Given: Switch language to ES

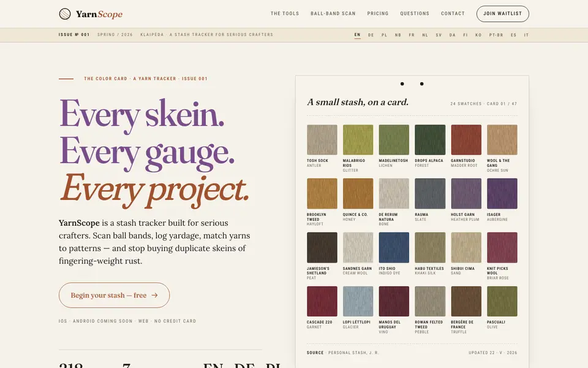Looking at the screenshot, I should [x=514, y=35].
